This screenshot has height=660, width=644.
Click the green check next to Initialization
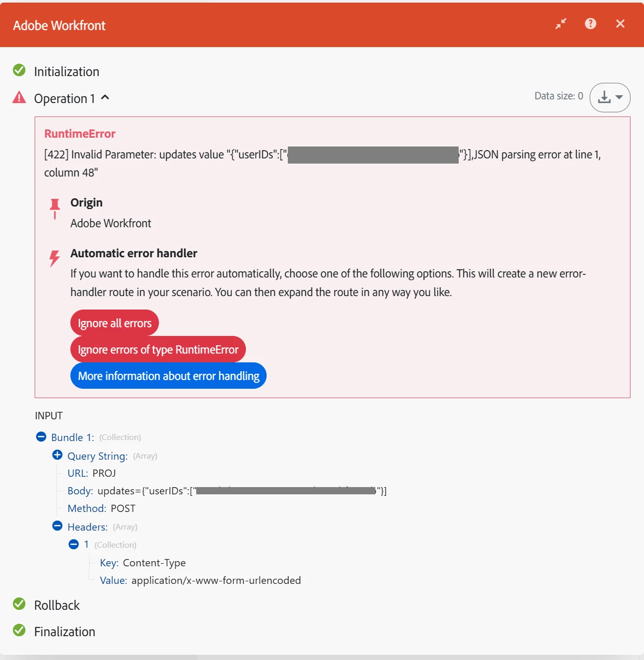(19, 70)
